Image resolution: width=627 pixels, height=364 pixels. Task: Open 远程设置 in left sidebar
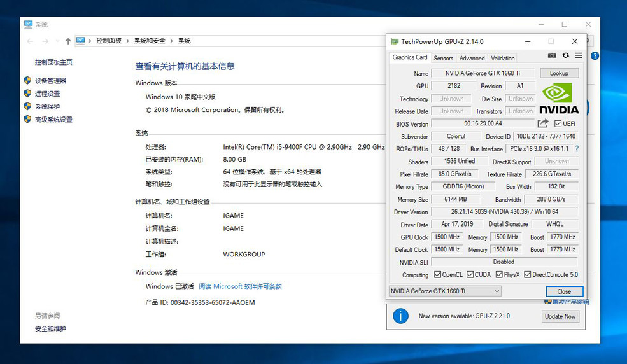coord(47,94)
